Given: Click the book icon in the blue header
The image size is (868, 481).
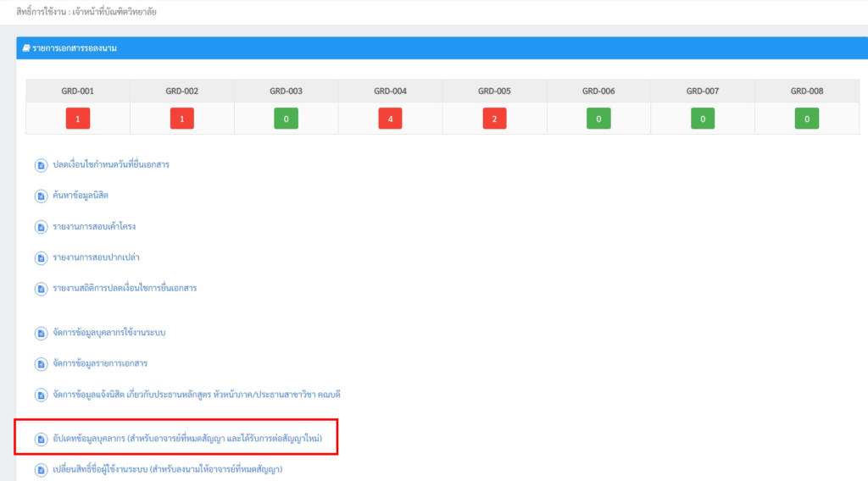Looking at the screenshot, I should (x=26, y=48).
